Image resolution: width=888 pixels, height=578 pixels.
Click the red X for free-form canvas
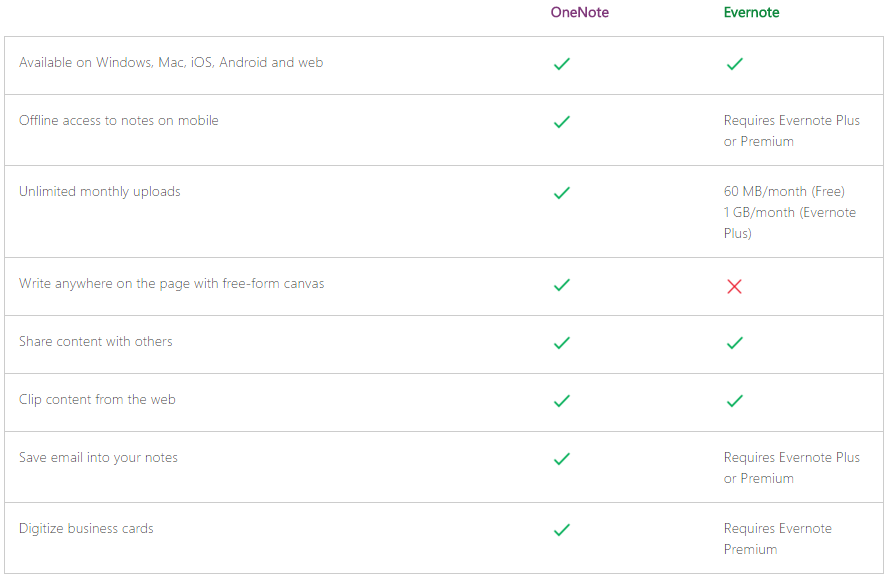pyautogui.click(x=735, y=286)
